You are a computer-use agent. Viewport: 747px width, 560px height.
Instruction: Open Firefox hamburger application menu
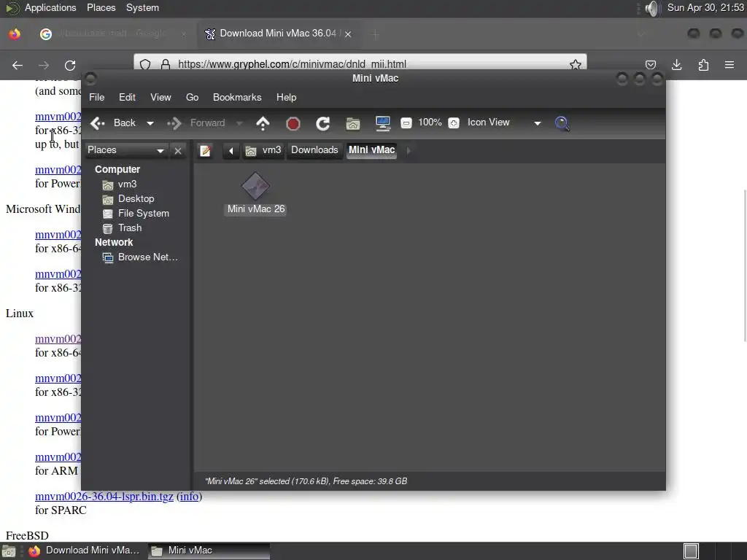coord(729,65)
